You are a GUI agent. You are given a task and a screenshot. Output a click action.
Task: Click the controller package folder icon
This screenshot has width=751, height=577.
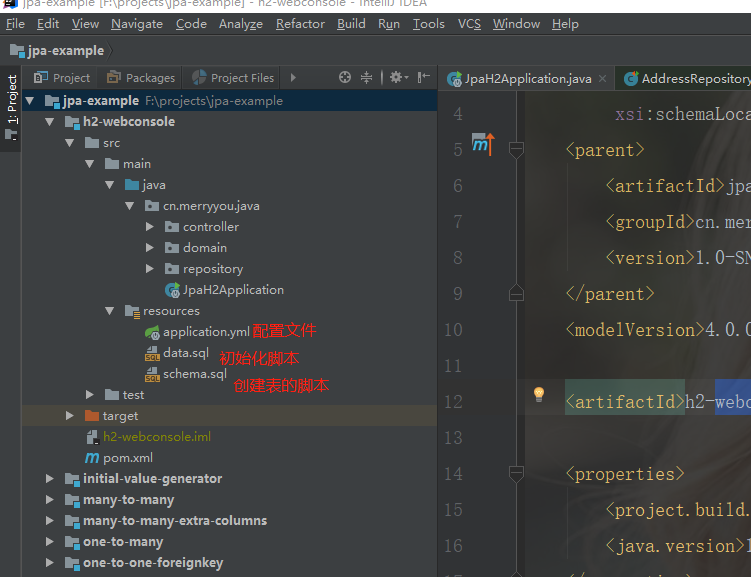click(171, 226)
